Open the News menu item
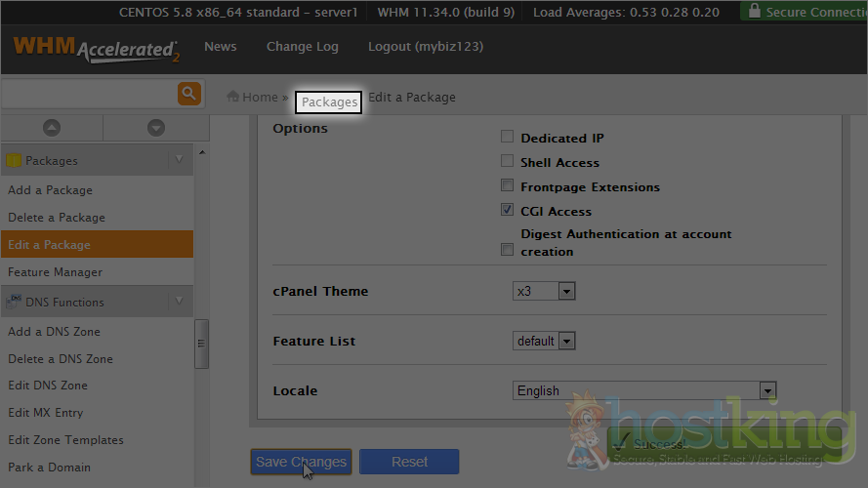The height and width of the screenshot is (488, 868). 220,47
